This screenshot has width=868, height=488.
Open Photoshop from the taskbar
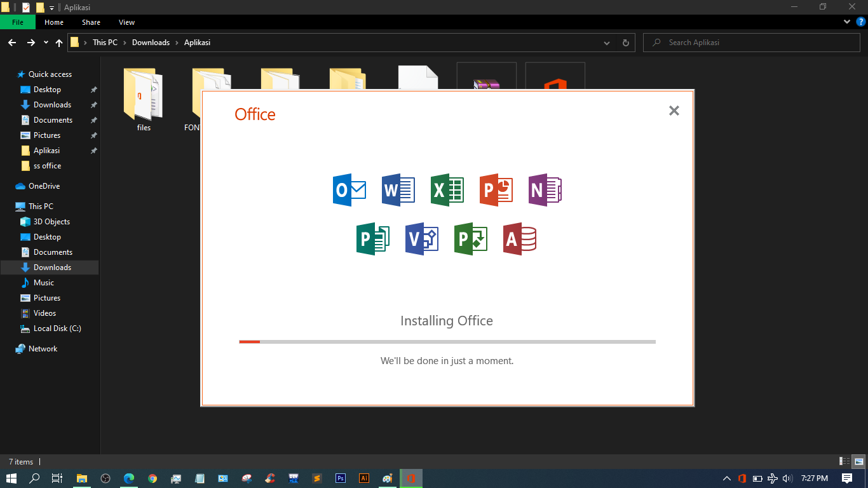click(341, 478)
